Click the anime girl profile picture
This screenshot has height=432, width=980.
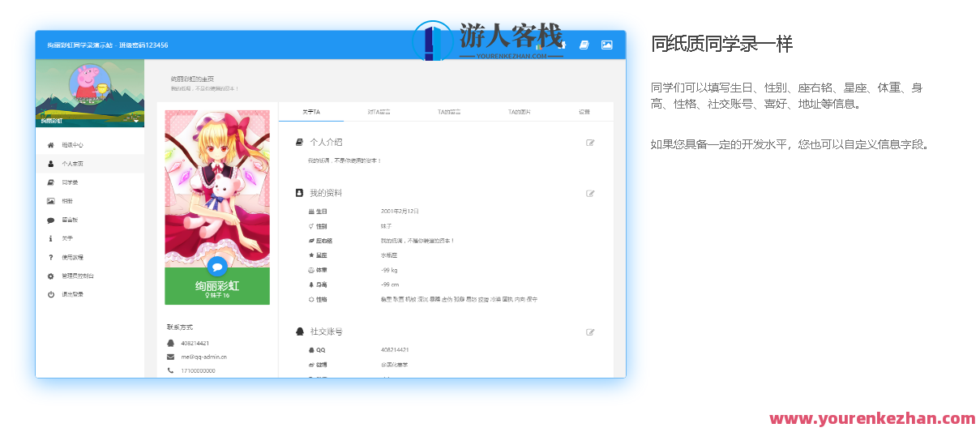tap(217, 189)
